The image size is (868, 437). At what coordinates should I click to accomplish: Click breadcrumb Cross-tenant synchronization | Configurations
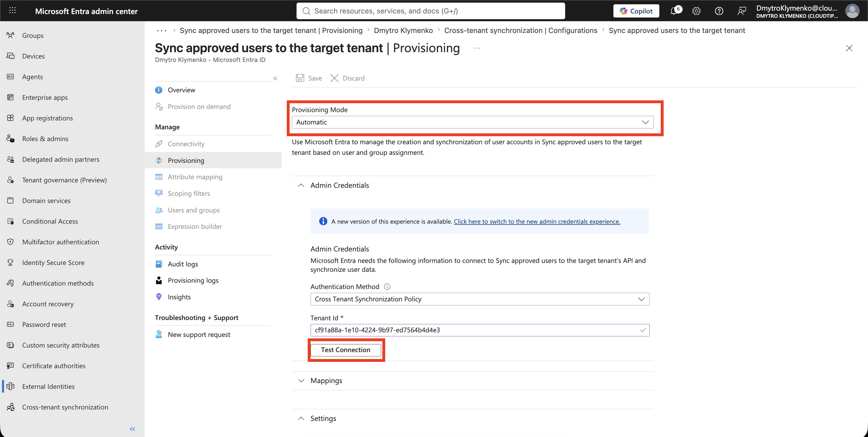coord(521,30)
